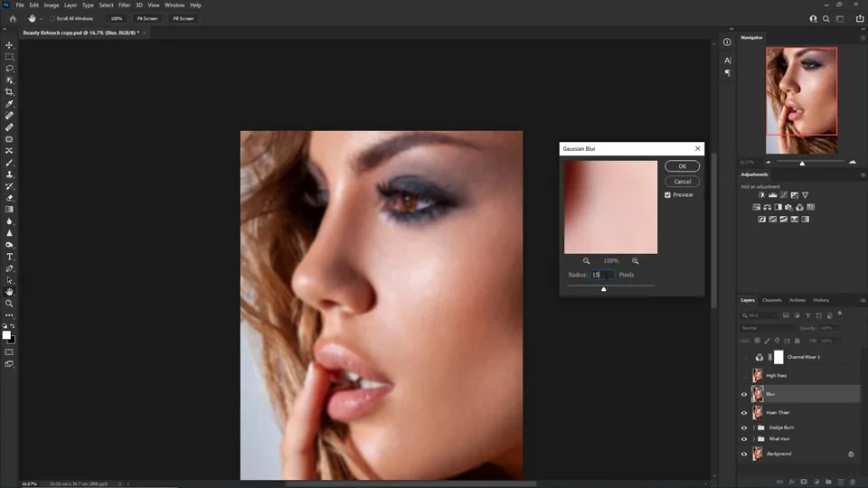Select the Crop tool
Viewport: 868px width, 488px height.
[9, 92]
